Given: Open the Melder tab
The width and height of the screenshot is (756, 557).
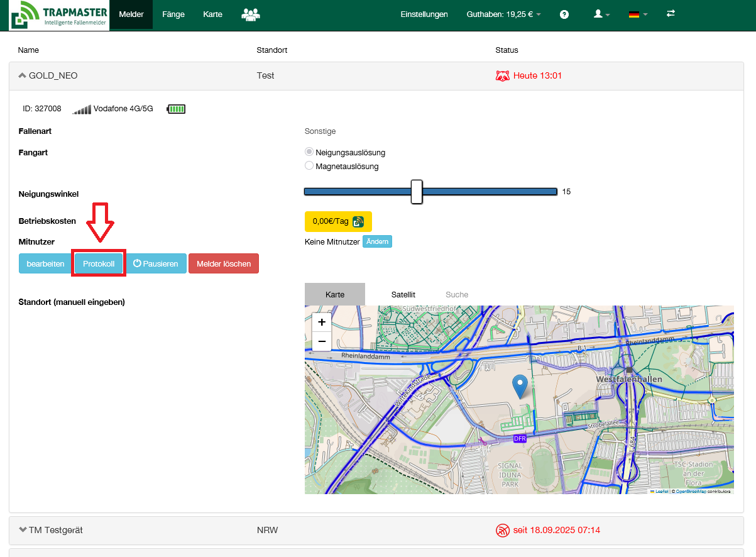Looking at the screenshot, I should (x=131, y=14).
